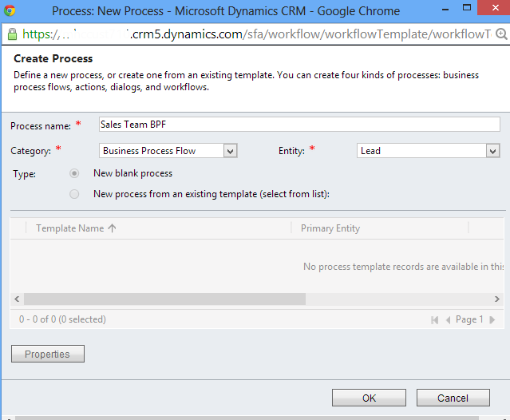This screenshot has width=510, height=420.
Task: Click the green padlock security icon
Action: (x=11, y=35)
